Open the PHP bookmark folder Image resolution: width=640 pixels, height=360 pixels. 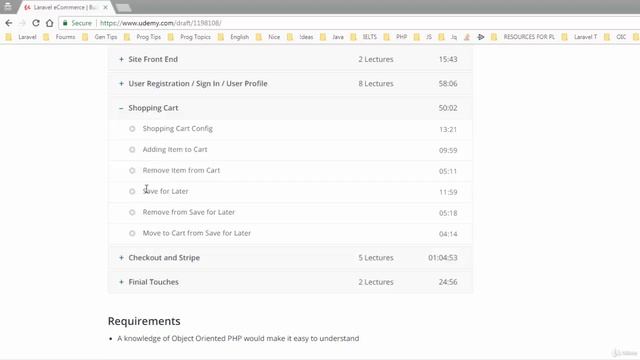click(x=396, y=37)
